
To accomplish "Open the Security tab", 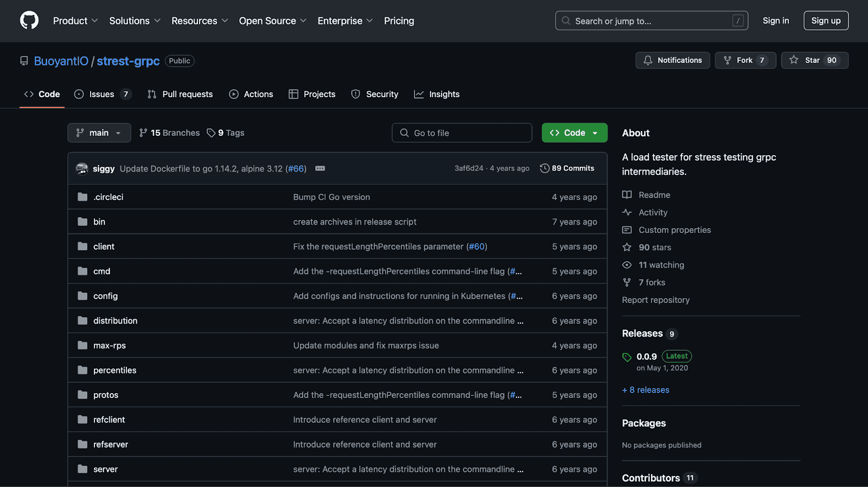I will coord(375,94).
